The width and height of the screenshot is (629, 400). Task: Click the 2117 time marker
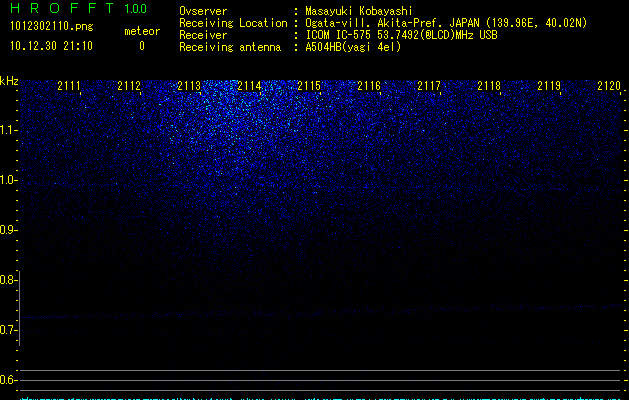[x=429, y=86]
